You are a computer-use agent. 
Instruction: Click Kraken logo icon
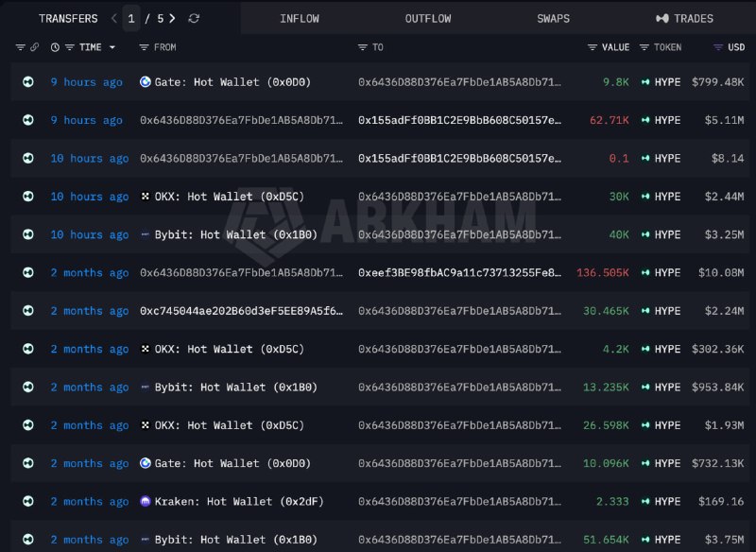point(146,501)
